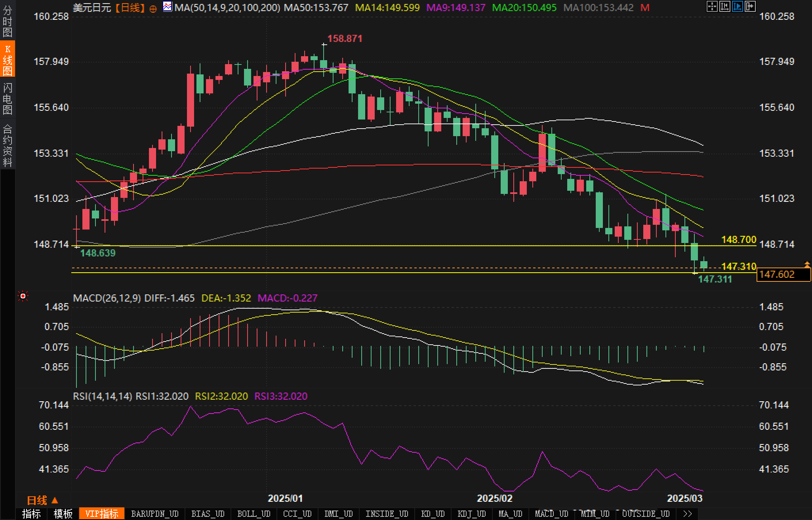The image size is (812, 520).
Task: Open the 日线 period dropdown at bottom left
Action: pos(42,501)
